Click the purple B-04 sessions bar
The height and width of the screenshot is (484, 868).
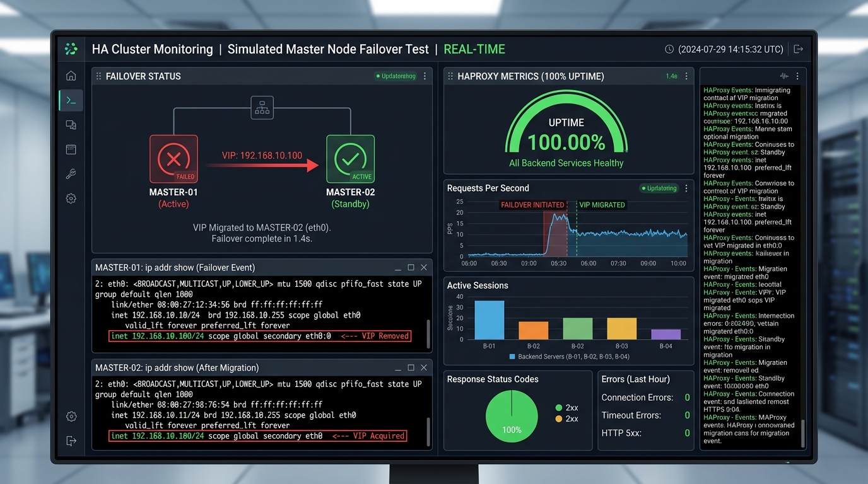666,335
